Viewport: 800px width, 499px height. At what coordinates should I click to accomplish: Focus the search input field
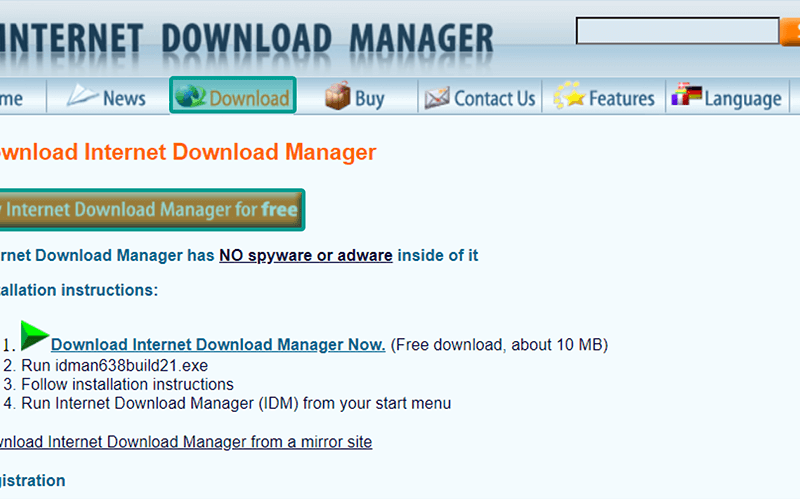678,31
